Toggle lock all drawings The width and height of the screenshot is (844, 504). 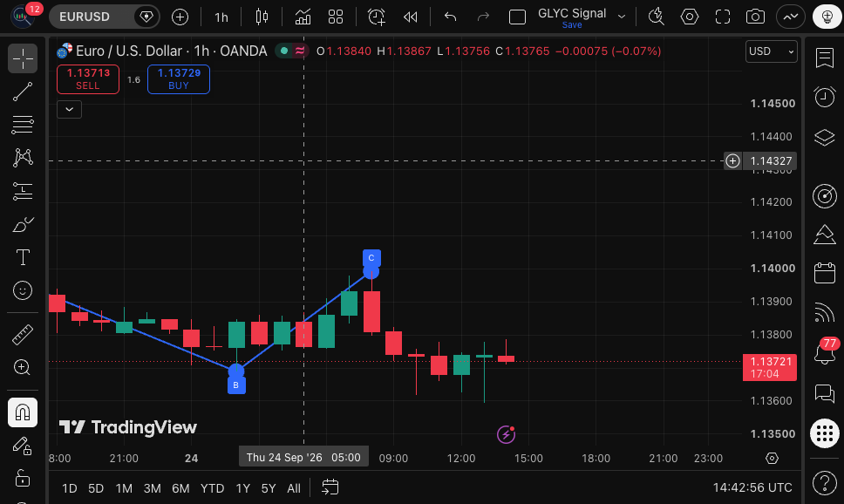[x=23, y=478]
